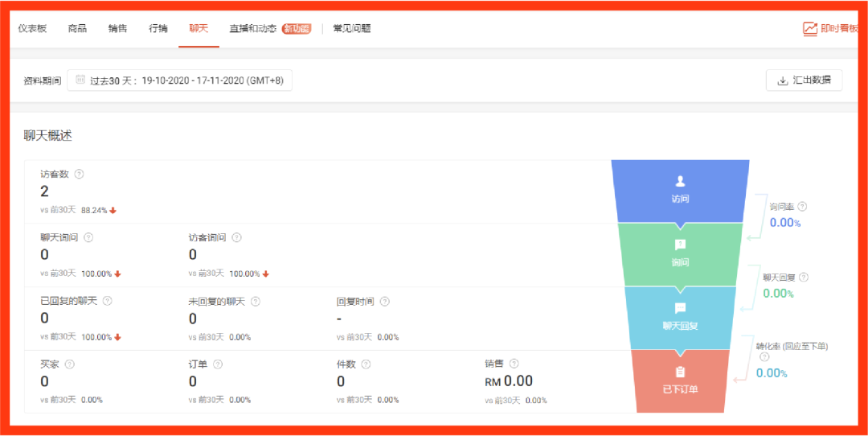The height and width of the screenshot is (436, 868).
Task: Click the 即时看板 chart icon
Action: tap(810, 29)
